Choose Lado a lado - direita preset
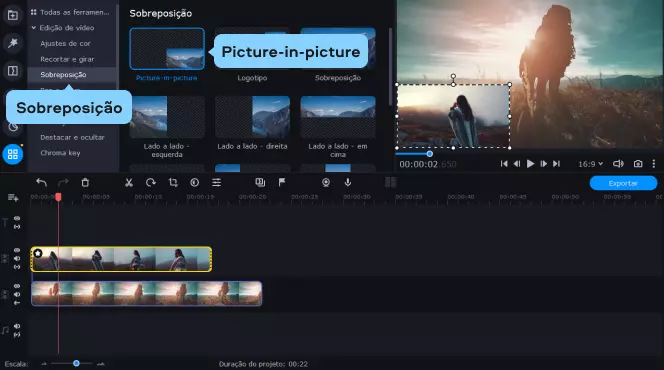This screenshot has width=664, height=370. pos(252,117)
